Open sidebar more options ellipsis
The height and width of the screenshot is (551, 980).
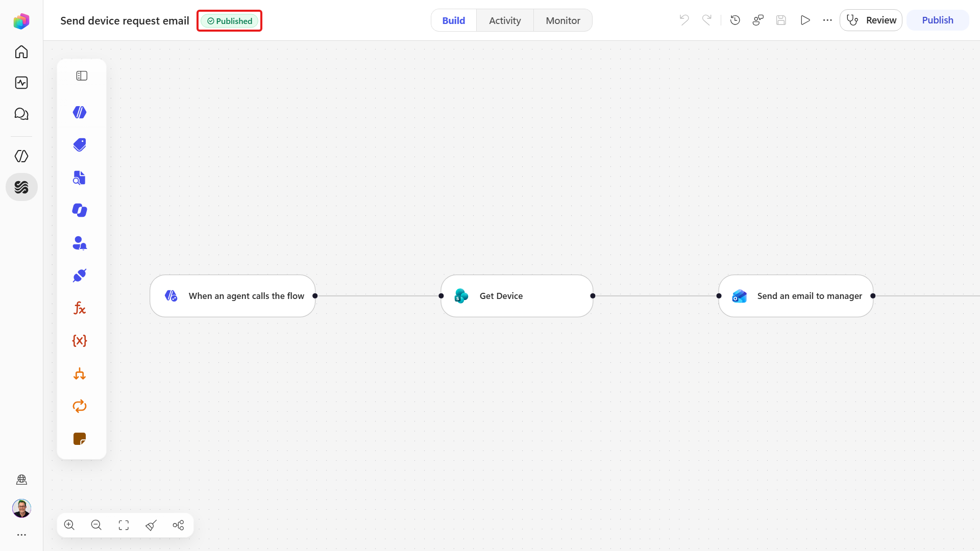21,535
